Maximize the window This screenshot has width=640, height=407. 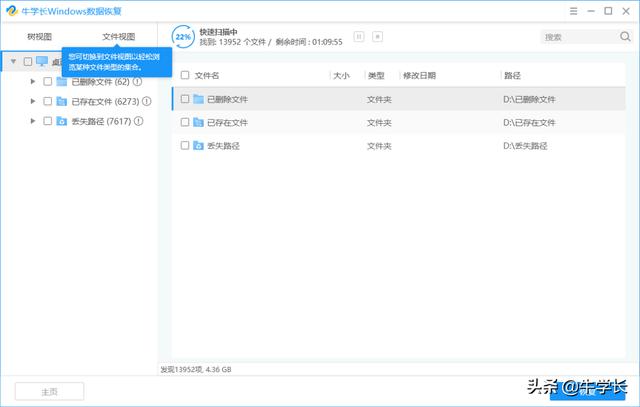pos(608,11)
